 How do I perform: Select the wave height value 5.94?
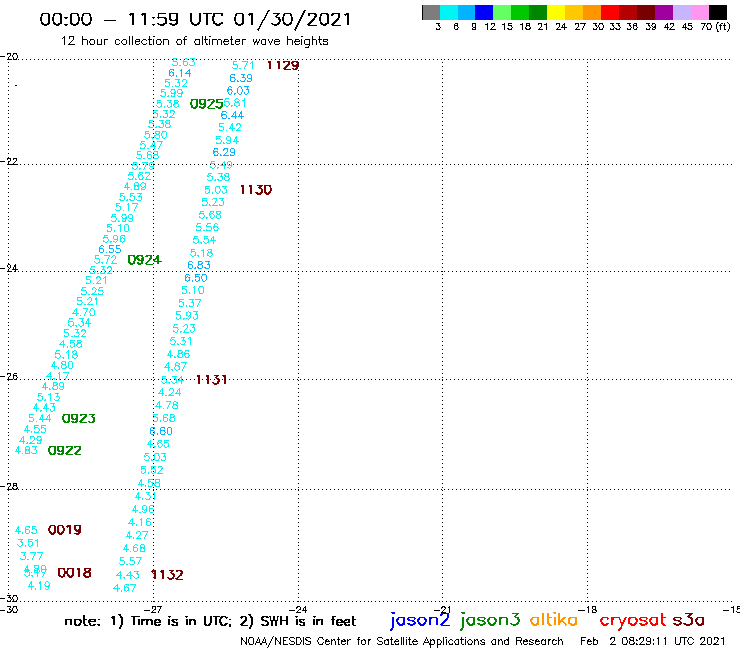pos(227,140)
